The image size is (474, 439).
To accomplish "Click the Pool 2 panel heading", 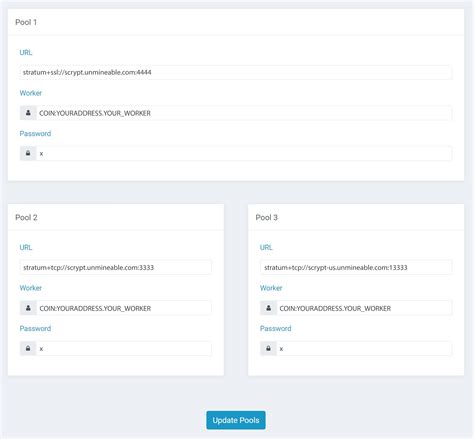I will pos(26,217).
